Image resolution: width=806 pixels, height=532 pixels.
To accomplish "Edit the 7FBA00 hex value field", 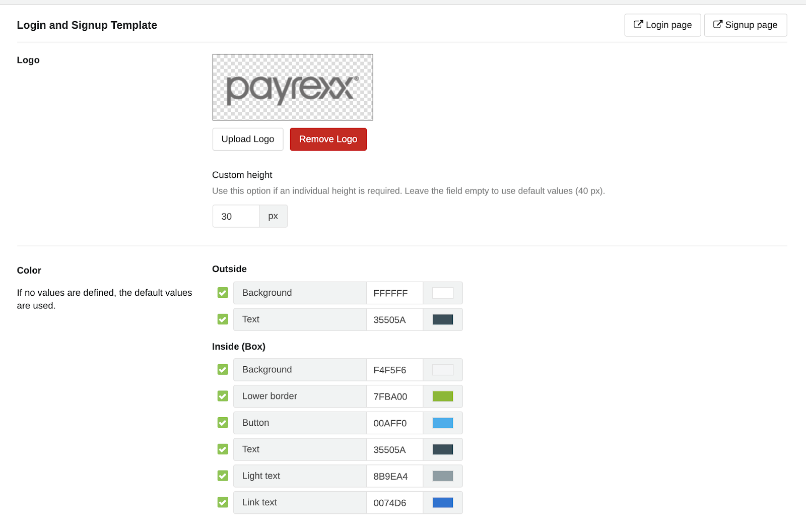I will point(394,396).
